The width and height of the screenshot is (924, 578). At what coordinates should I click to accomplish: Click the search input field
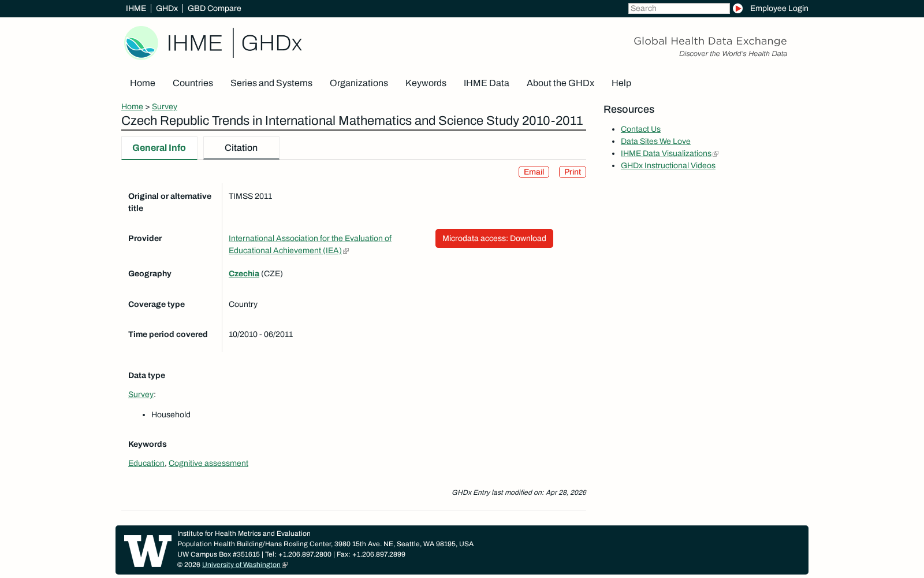coord(679,8)
